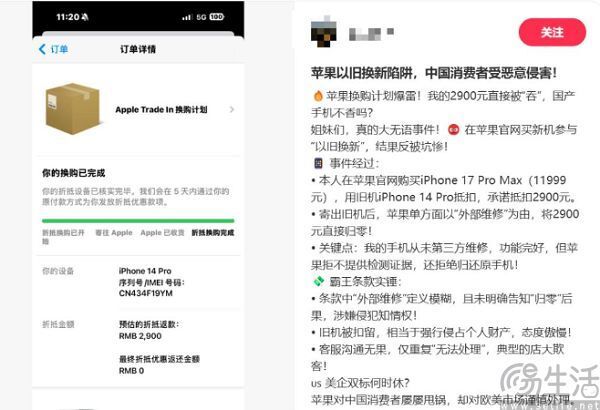Click the 11:20 clock in status bar
The width and height of the screenshot is (600, 410).
tap(68, 17)
